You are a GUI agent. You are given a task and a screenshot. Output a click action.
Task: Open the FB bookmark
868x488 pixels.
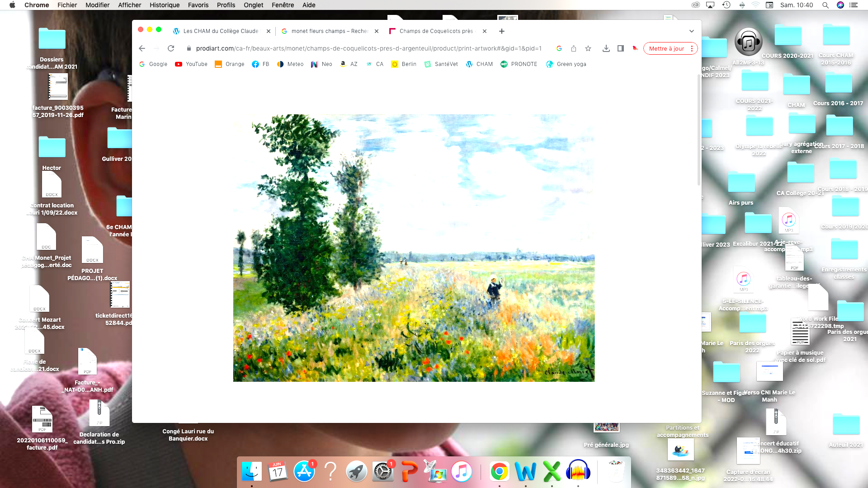pyautogui.click(x=260, y=64)
